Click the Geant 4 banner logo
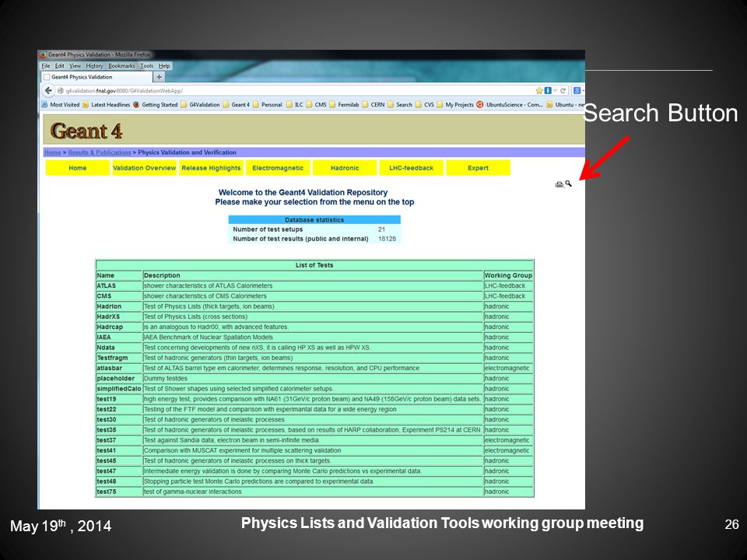 point(86,131)
